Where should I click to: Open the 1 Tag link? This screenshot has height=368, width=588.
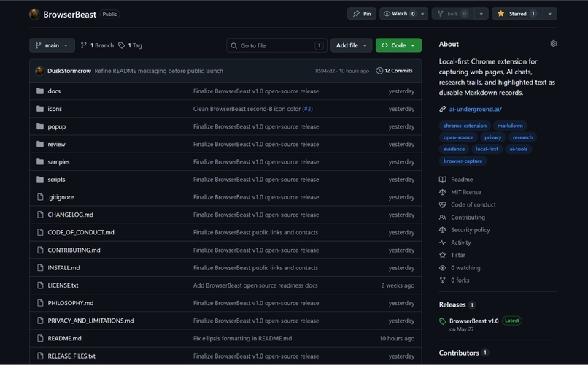point(130,45)
